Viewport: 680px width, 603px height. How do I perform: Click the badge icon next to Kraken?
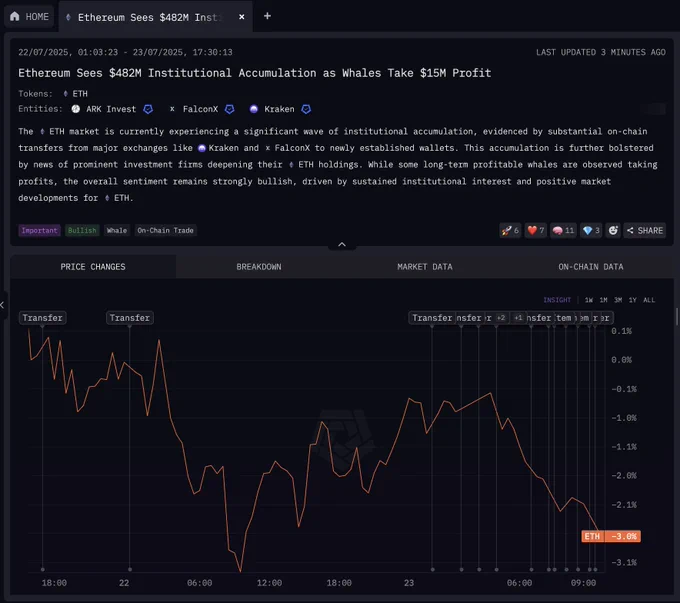click(306, 109)
